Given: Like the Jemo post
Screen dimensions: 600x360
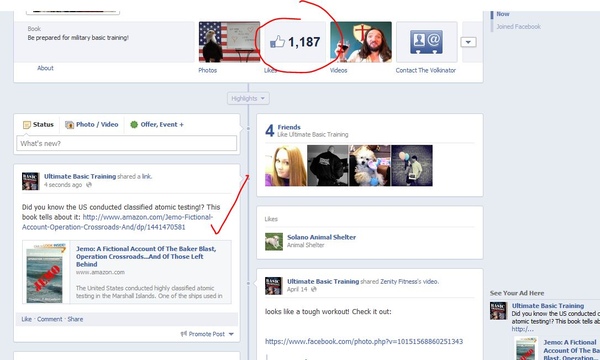Looking at the screenshot, I should tap(27, 319).
